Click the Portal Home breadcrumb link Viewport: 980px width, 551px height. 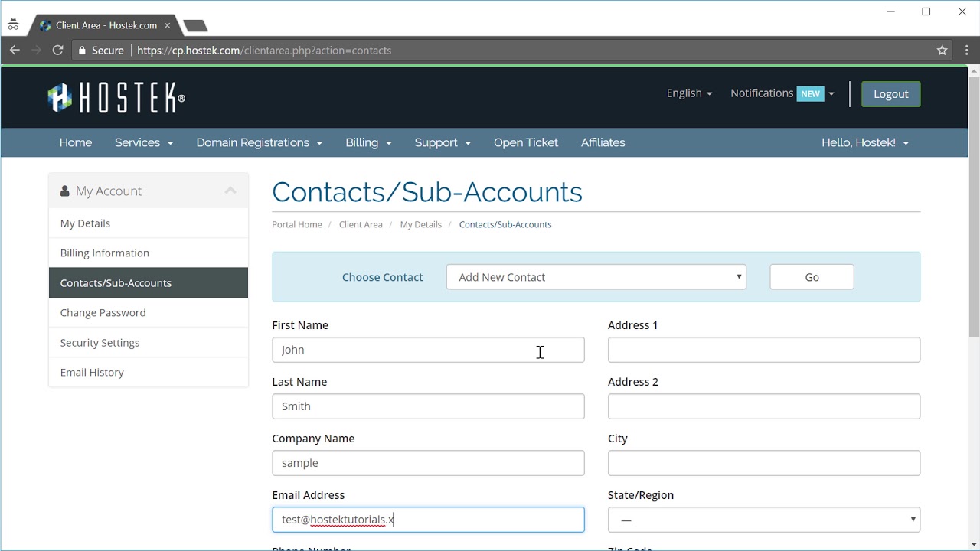click(296, 225)
